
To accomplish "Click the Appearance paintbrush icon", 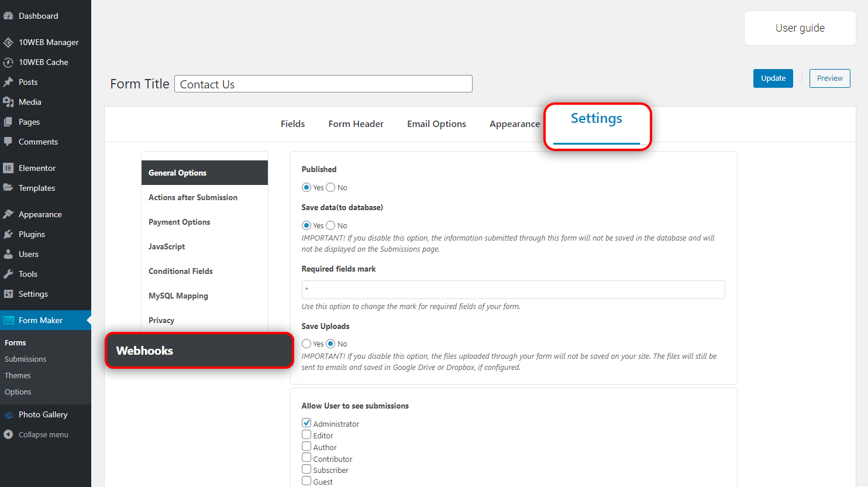I will 8,214.
